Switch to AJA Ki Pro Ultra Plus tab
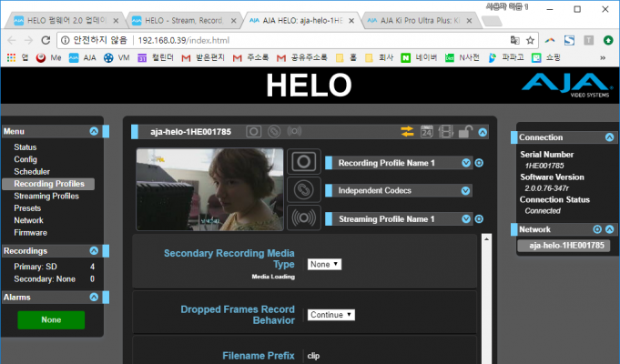This screenshot has height=364, width=620. click(420, 21)
